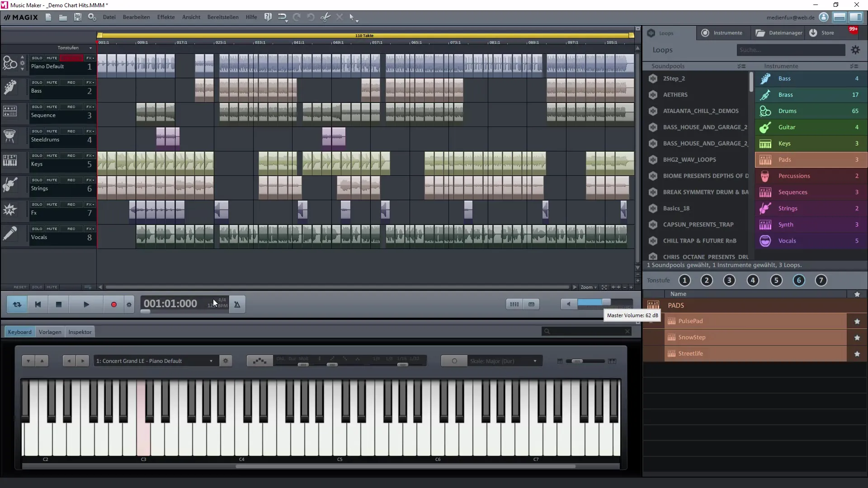Expand the undo history arrow dropdown
Screen dimensions: 868x488
(x=287, y=21)
